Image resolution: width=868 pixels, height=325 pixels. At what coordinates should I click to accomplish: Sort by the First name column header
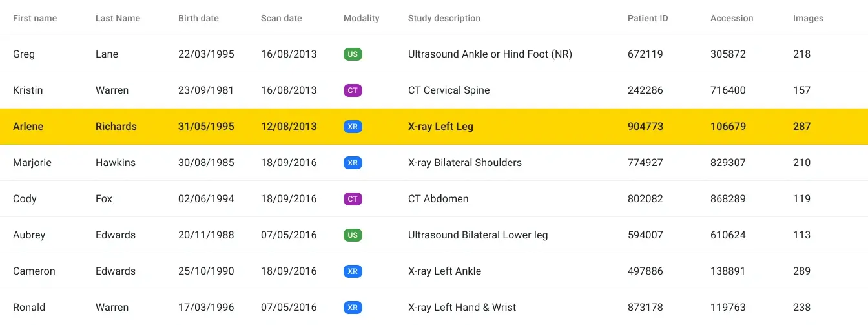pos(35,18)
